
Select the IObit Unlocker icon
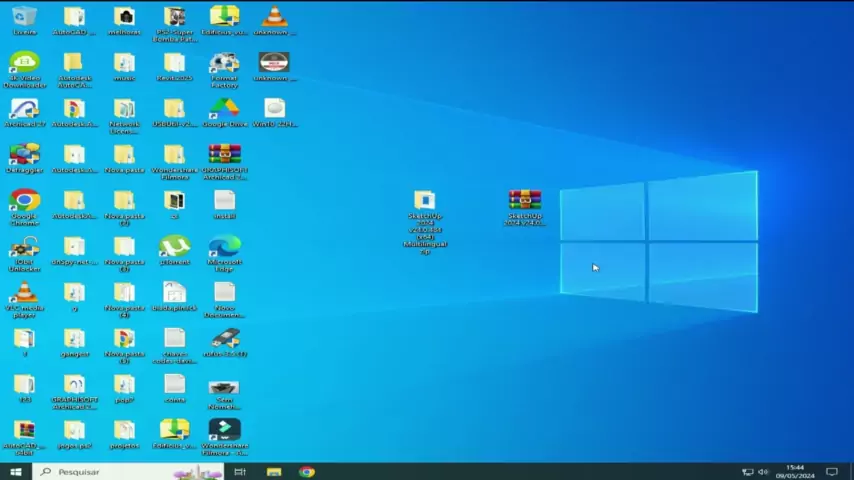coord(24,247)
